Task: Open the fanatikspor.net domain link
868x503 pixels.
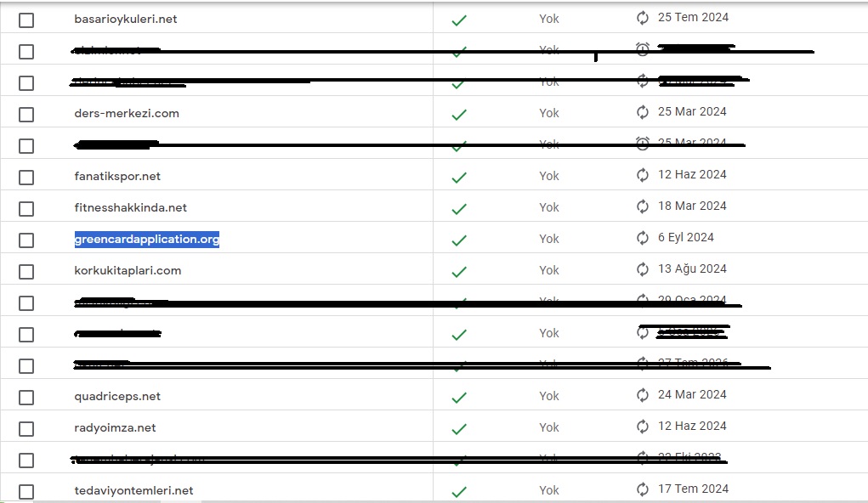Action: coord(117,176)
